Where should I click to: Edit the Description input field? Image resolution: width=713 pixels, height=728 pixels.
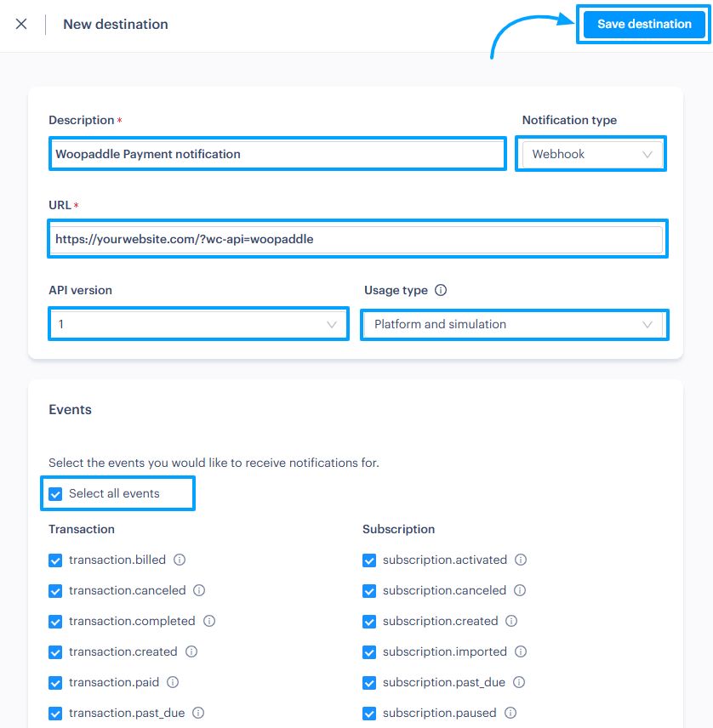click(x=277, y=154)
